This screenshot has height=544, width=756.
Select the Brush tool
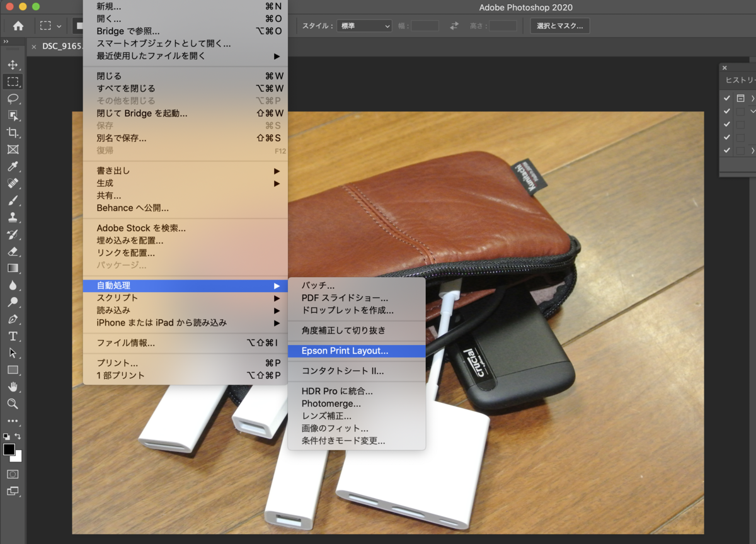[x=13, y=200]
